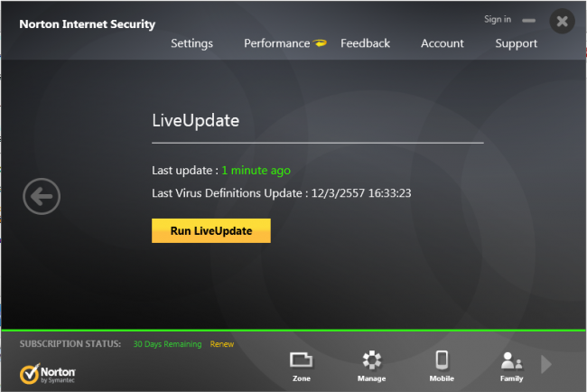Click the yellow Performance arrow icon
Viewport: 587px width, 392px height.
coord(320,43)
